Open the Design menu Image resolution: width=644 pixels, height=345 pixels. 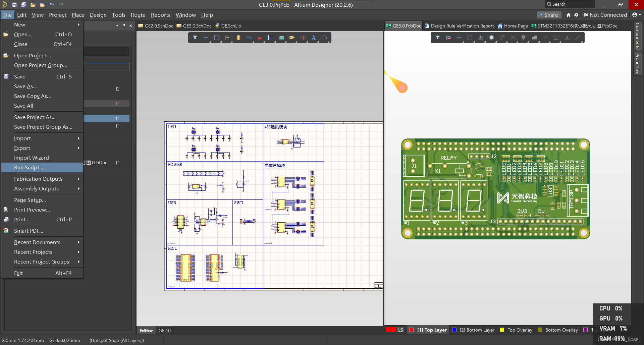pos(98,15)
